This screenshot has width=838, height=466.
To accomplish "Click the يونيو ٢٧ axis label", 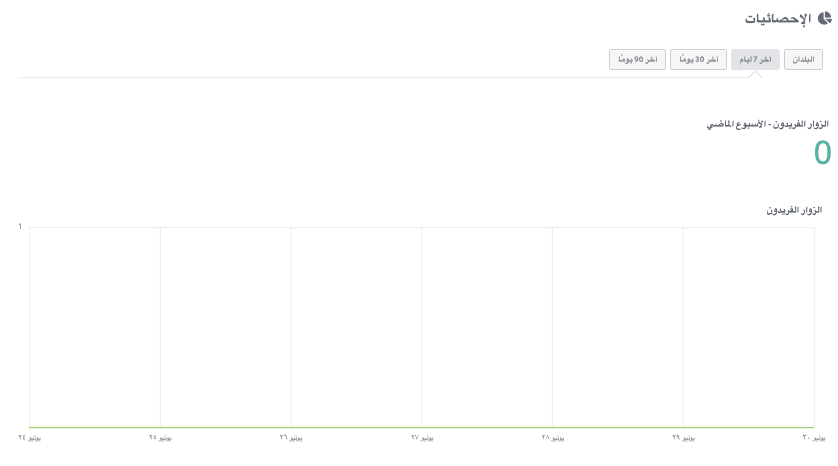I will (422, 438).
